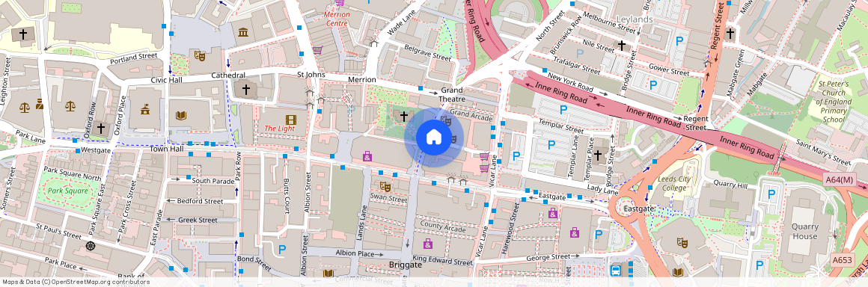
Task: Click the church cross beside Regent Street top
Action: [730, 33]
